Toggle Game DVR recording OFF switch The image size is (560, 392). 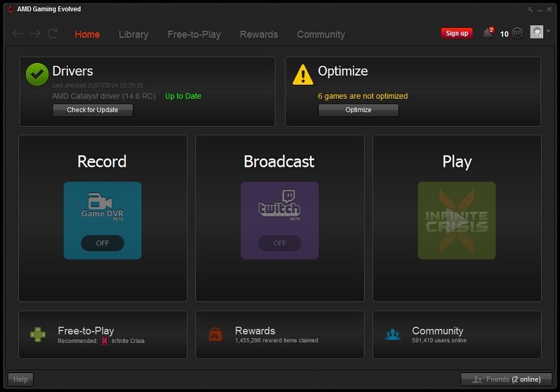click(x=102, y=243)
